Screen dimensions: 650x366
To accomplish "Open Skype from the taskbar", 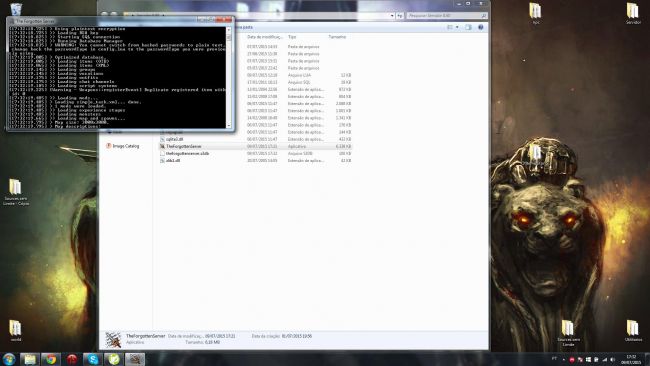I will 93,359.
